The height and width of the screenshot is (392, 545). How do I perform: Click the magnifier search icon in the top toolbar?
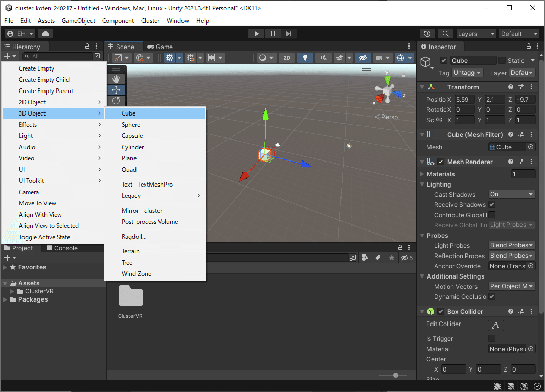click(x=445, y=34)
